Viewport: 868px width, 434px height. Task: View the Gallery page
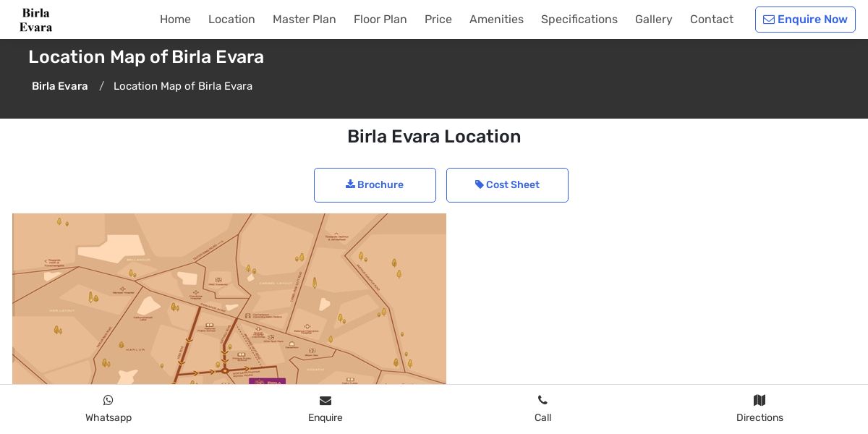point(653,20)
